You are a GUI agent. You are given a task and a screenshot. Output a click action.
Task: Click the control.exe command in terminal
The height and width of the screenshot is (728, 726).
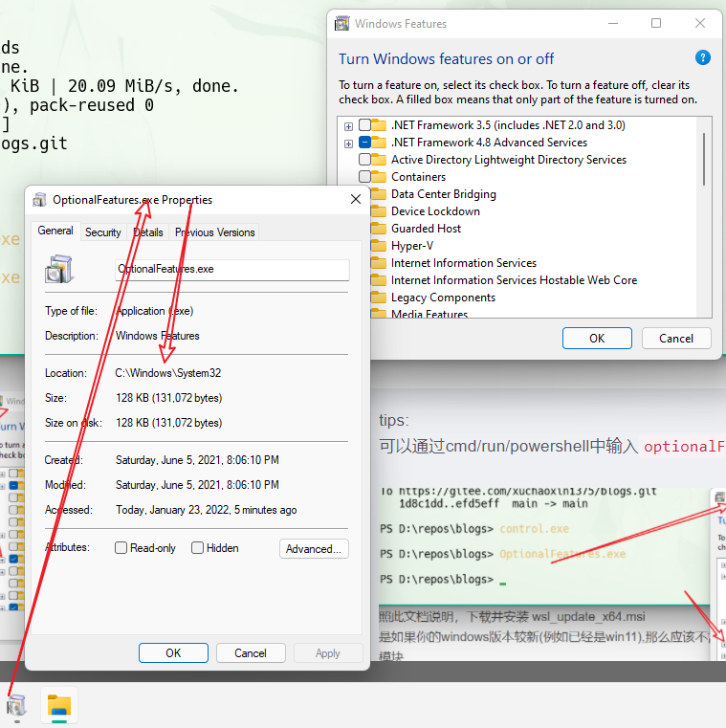(x=534, y=528)
